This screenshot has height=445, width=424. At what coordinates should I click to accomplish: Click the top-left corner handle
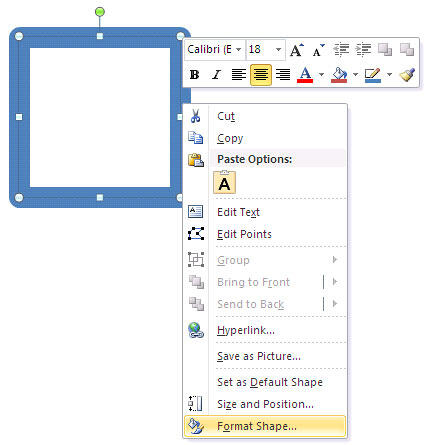click(x=19, y=36)
